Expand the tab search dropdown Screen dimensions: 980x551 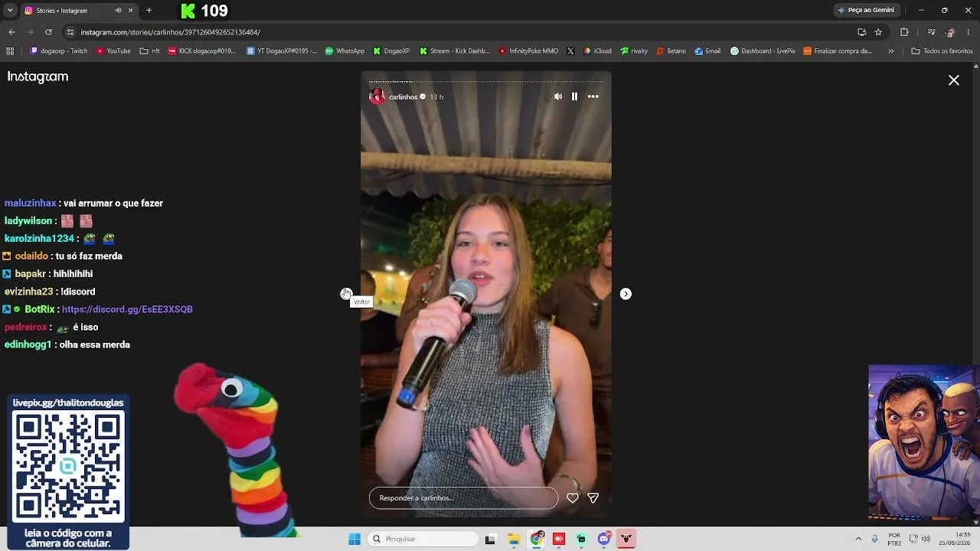click(10, 11)
